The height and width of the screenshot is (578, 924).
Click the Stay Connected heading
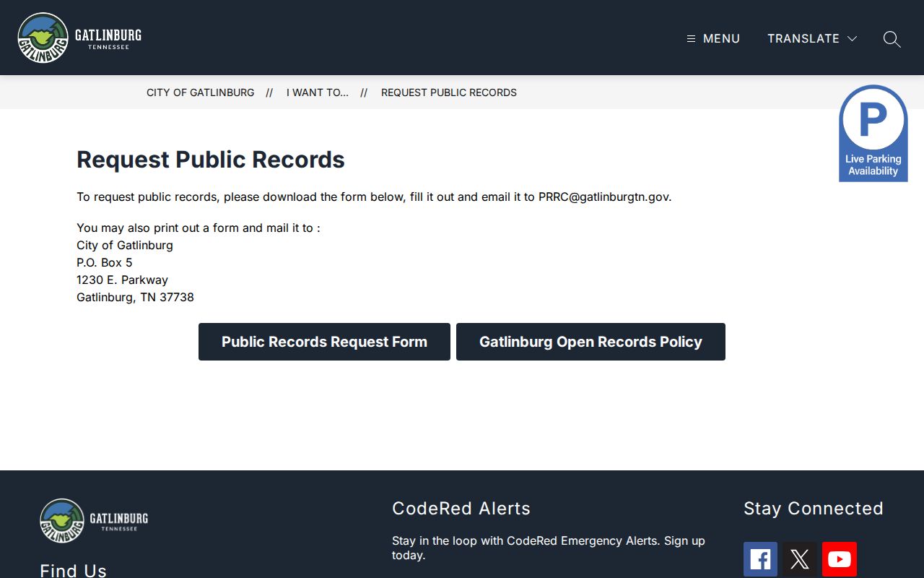coord(814,509)
